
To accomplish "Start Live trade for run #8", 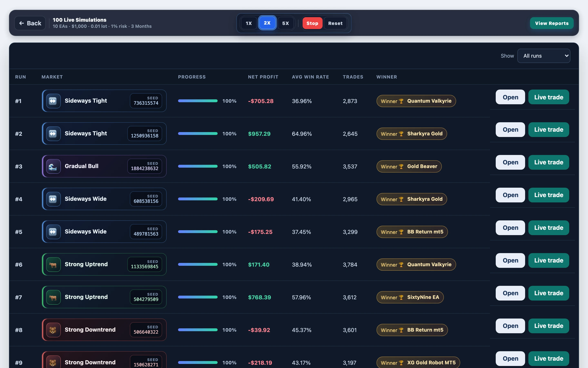I will (x=548, y=326).
